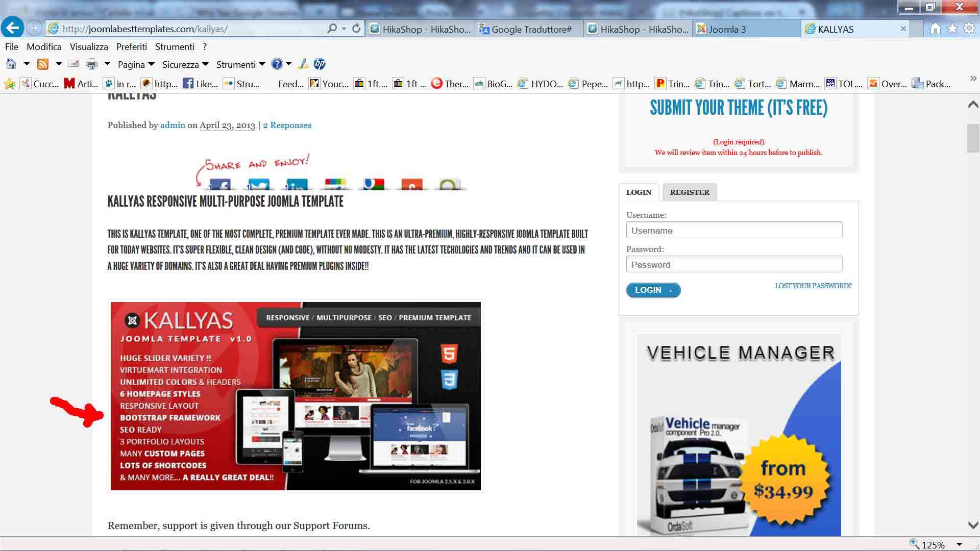Switch to the REGISTER tab
Screen dimensions: 980x551
pyautogui.click(x=689, y=192)
